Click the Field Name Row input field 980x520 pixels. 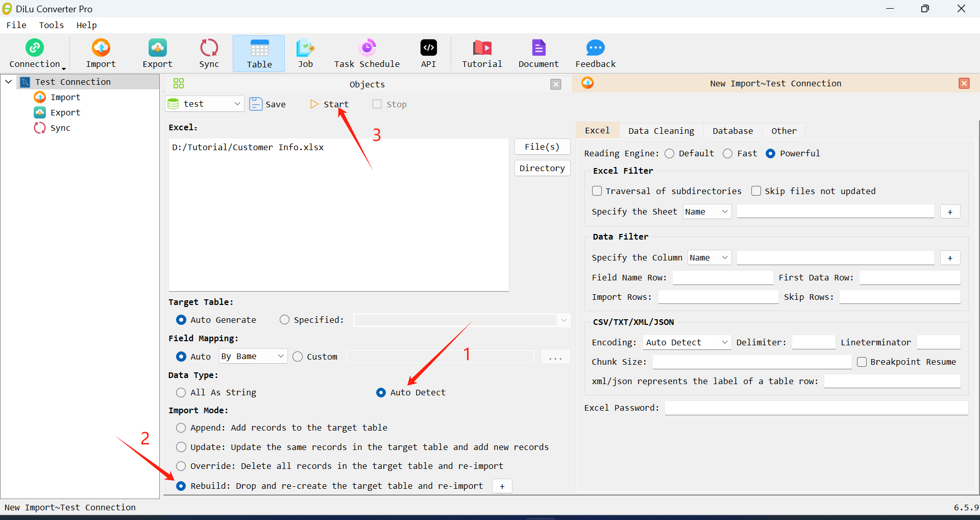[723, 277]
